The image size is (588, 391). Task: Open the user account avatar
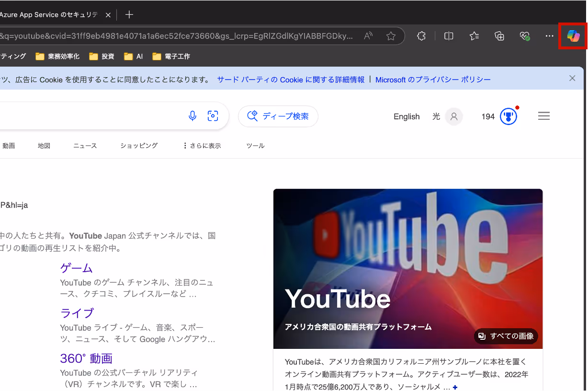tap(454, 116)
